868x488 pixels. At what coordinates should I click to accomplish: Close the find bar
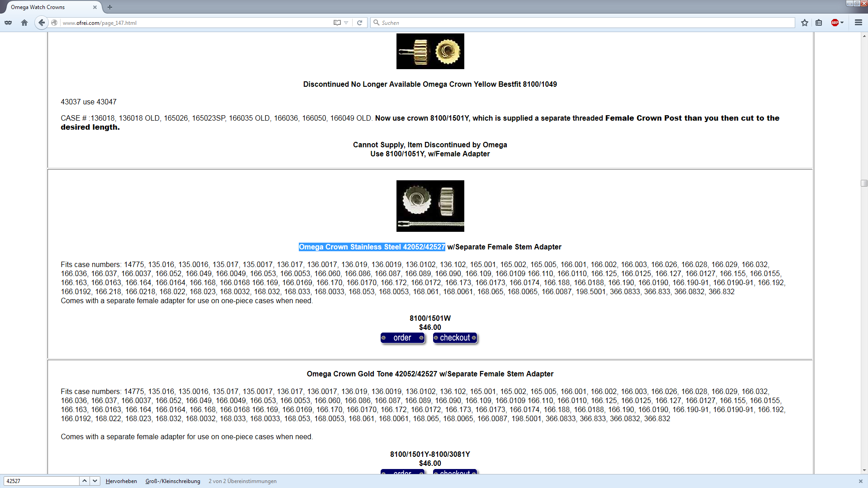860,481
